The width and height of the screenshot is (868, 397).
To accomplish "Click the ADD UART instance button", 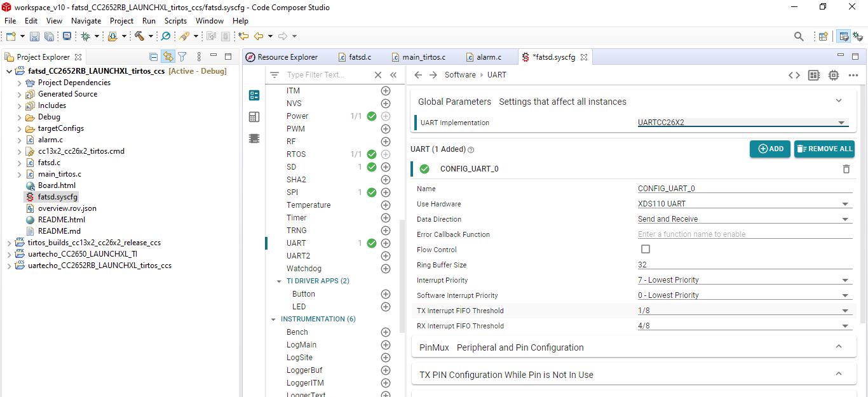I will (770, 149).
